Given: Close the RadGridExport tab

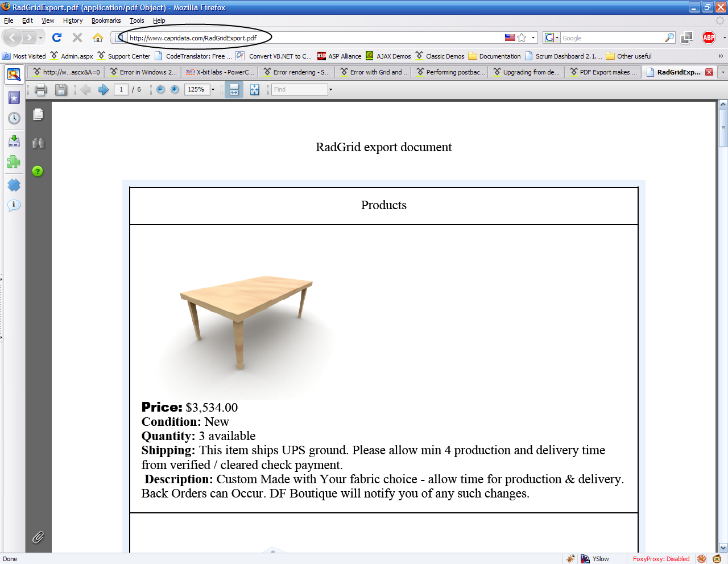Looking at the screenshot, I should coord(709,72).
